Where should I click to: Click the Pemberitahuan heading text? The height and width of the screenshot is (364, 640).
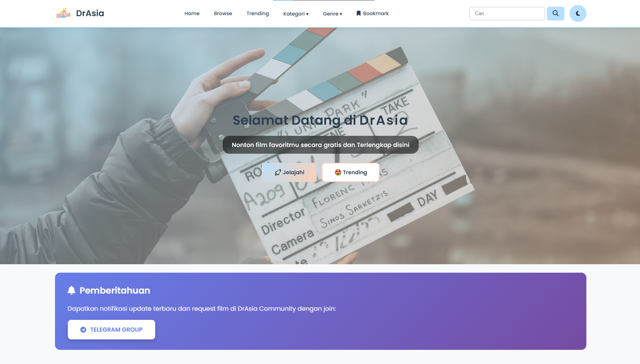coord(115,291)
